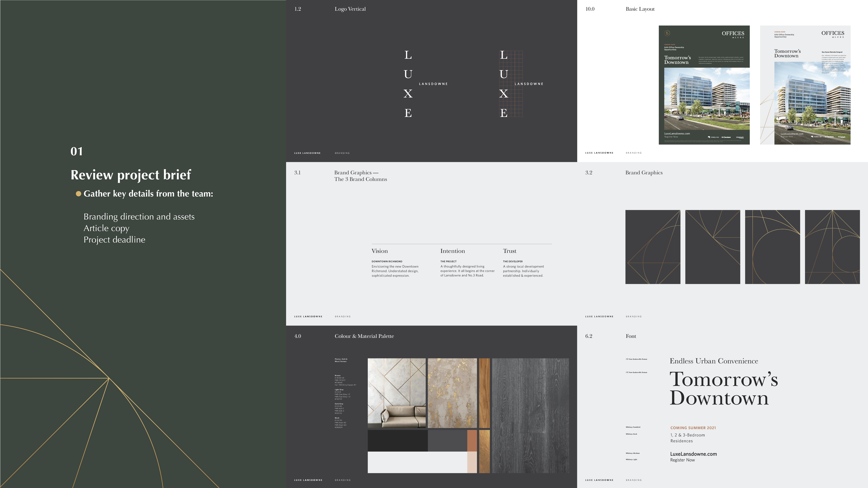Click the 'Logo Vertical' panel title
The width and height of the screenshot is (868, 488).
[x=350, y=9]
